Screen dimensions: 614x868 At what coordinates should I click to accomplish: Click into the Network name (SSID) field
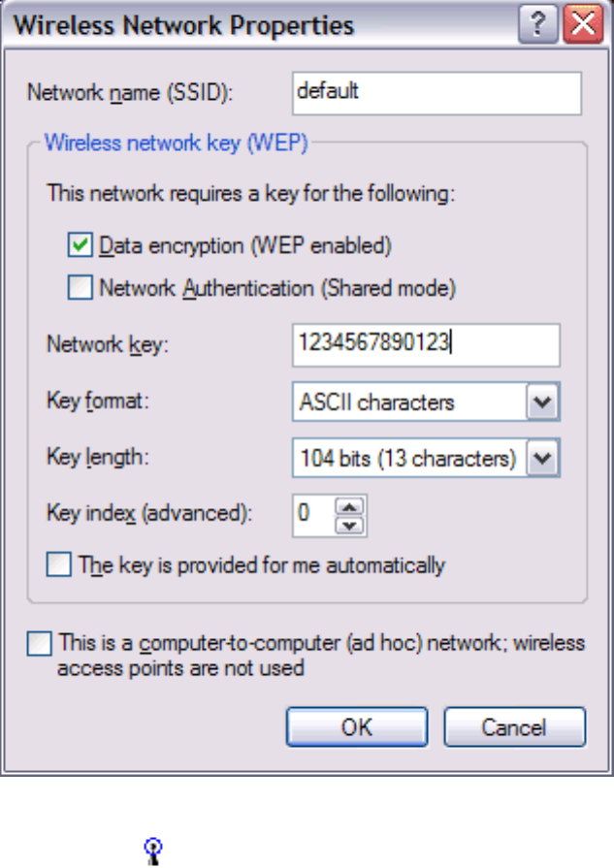point(436,94)
